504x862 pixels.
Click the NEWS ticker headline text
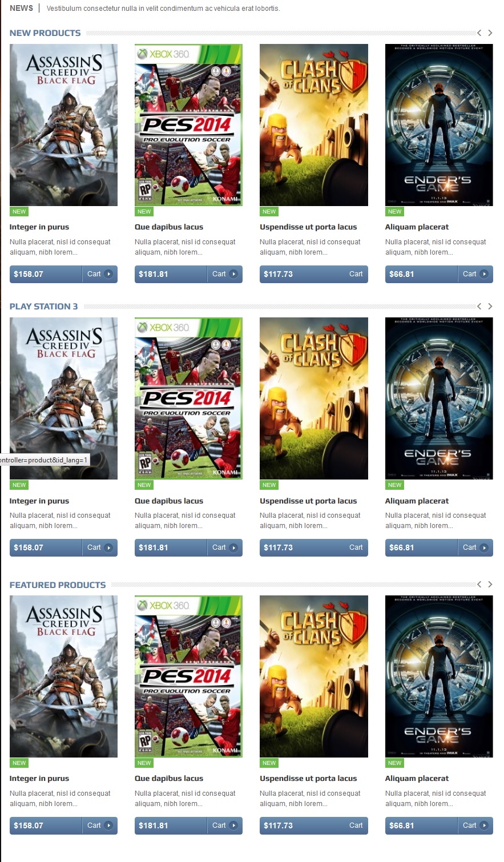[x=163, y=9]
